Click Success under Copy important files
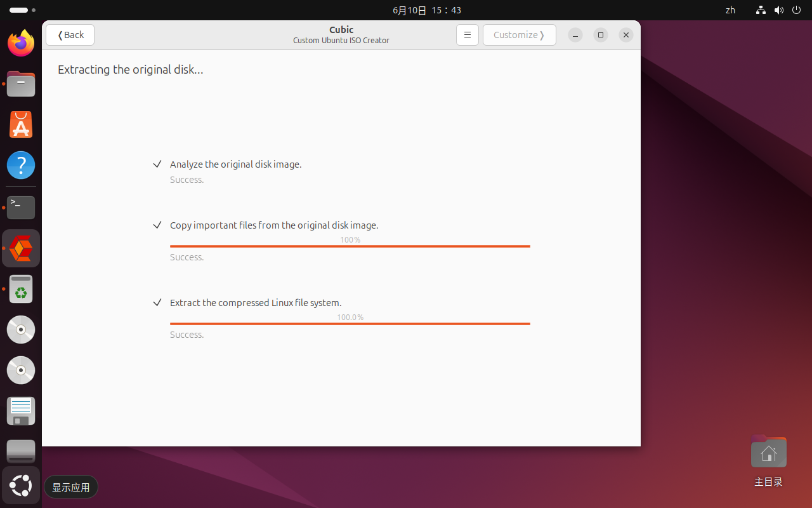 tap(187, 257)
